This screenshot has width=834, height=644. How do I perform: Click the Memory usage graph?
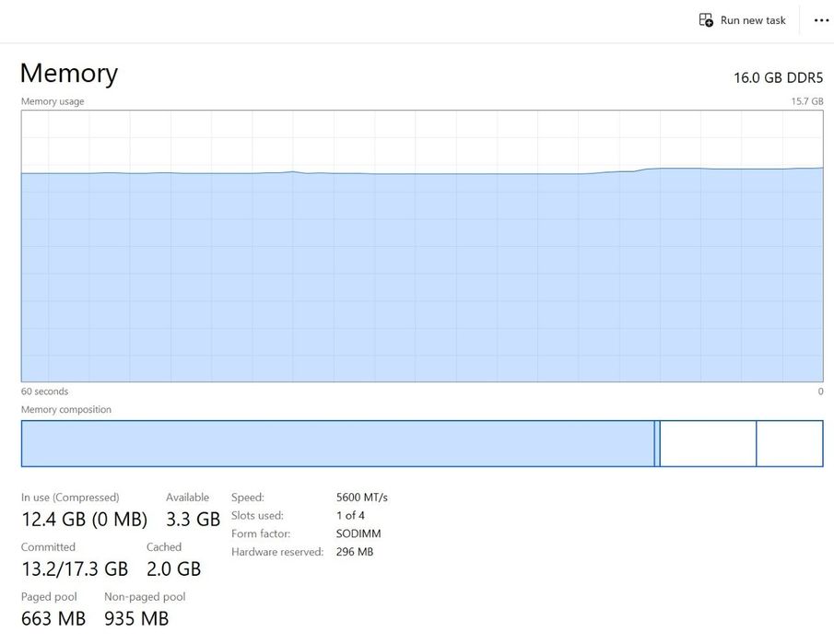(x=422, y=246)
